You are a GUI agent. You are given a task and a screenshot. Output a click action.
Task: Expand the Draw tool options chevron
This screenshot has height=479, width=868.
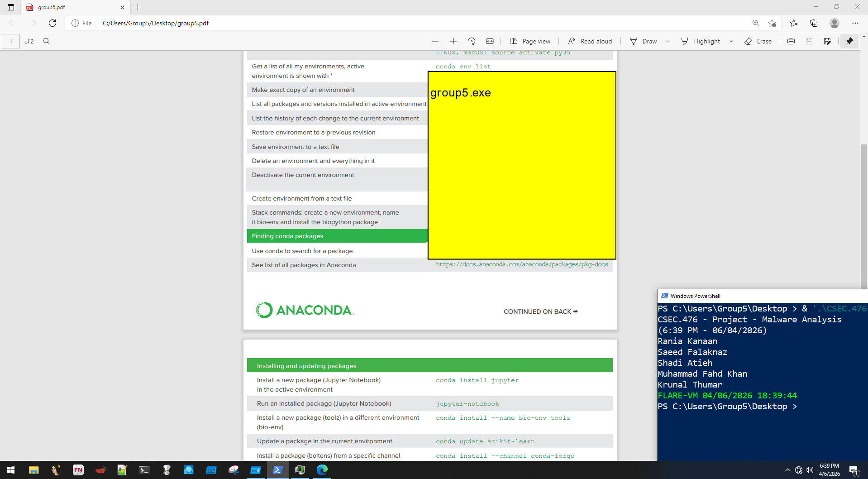(668, 41)
